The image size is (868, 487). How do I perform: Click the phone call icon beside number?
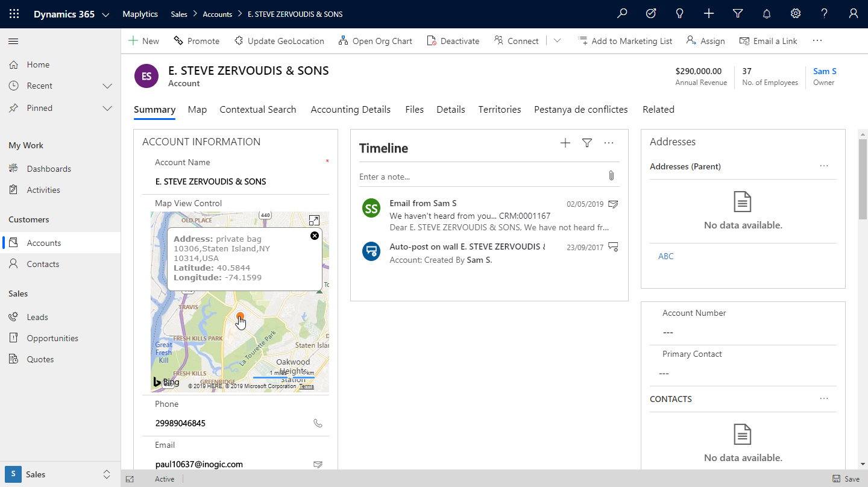pos(318,423)
